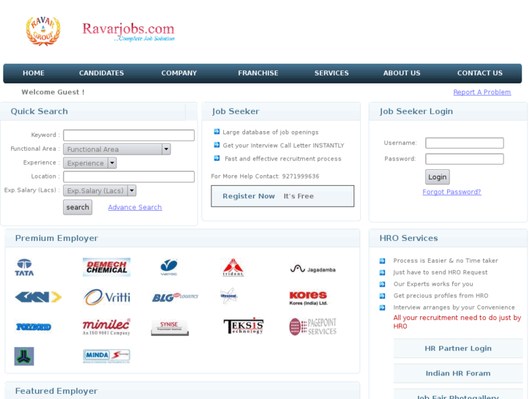Open the Trident employer logo
The height and width of the screenshot is (399, 532).
(233, 267)
